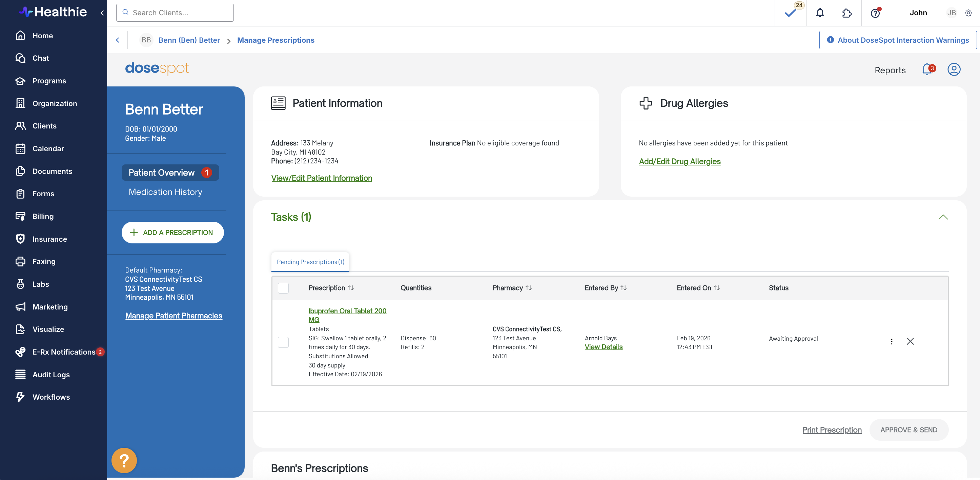This screenshot has width=980, height=480.
Task: Check the select-all prescriptions header checkbox
Action: (x=283, y=288)
